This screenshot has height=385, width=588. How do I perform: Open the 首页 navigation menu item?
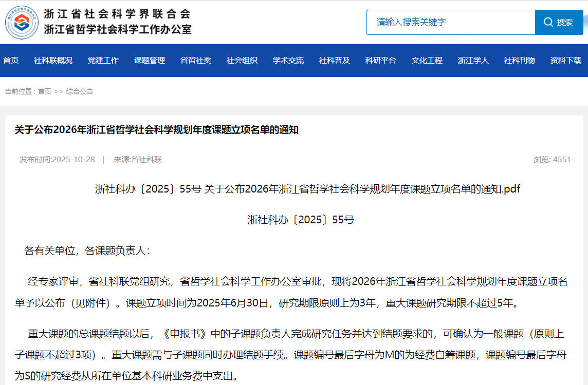pos(11,61)
